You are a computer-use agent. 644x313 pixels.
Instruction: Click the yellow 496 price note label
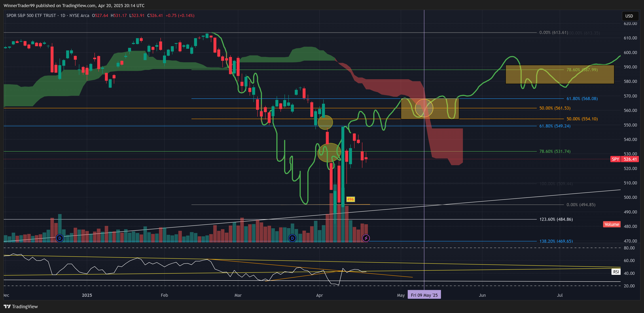click(x=350, y=199)
